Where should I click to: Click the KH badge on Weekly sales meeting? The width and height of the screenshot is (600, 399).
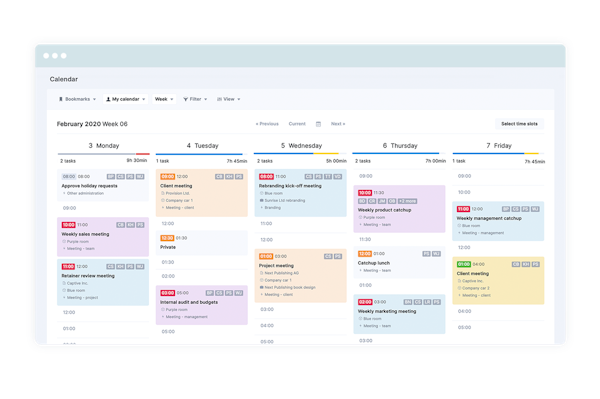(130, 225)
